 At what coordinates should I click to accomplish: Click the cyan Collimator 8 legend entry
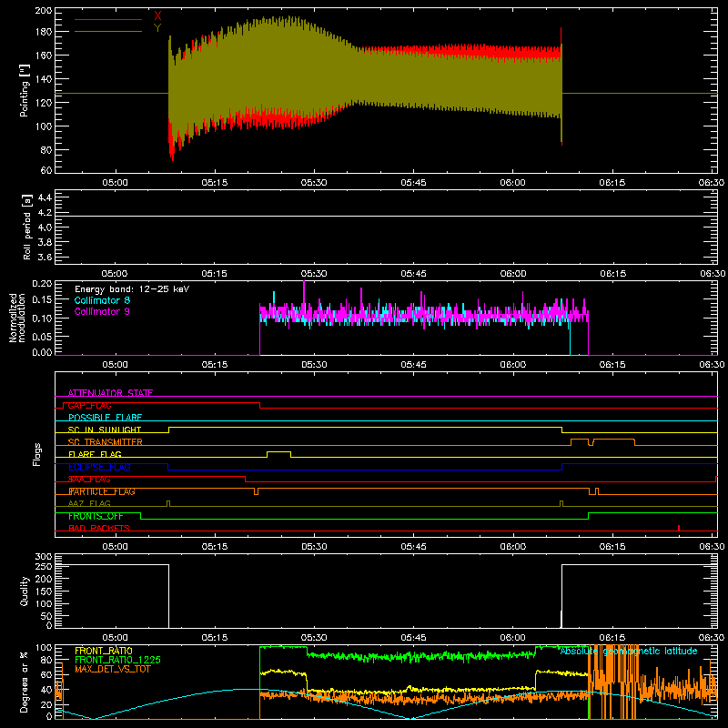click(x=102, y=300)
